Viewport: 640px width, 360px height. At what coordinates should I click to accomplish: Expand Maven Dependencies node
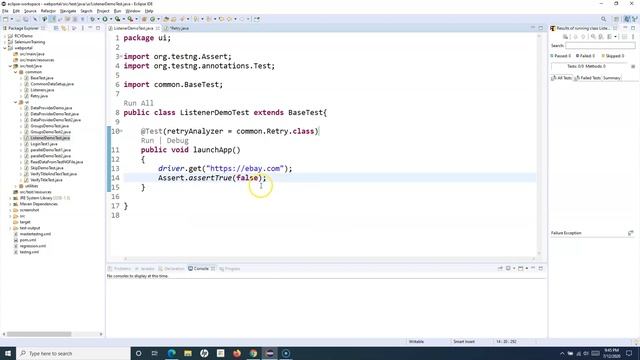[x=10, y=204]
